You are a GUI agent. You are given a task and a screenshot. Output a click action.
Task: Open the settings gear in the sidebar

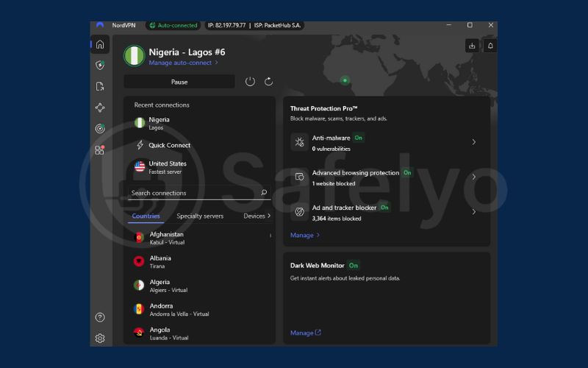click(100, 339)
